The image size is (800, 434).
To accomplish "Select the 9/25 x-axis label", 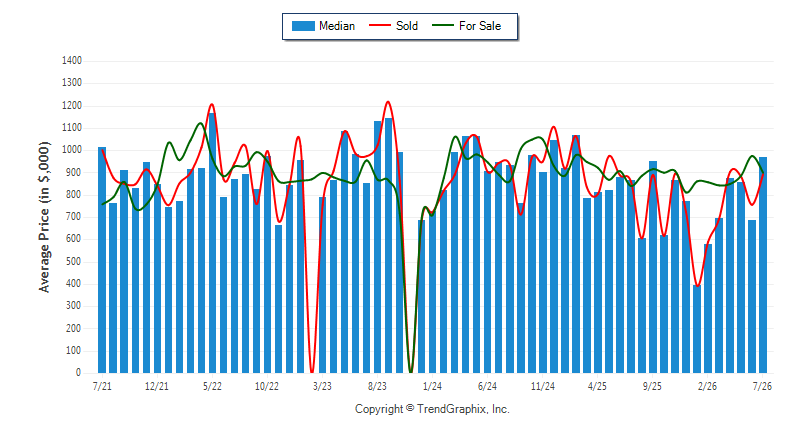I will [652, 386].
